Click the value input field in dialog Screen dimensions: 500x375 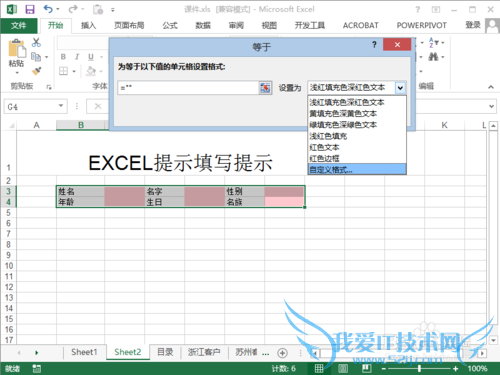[x=188, y=88]
